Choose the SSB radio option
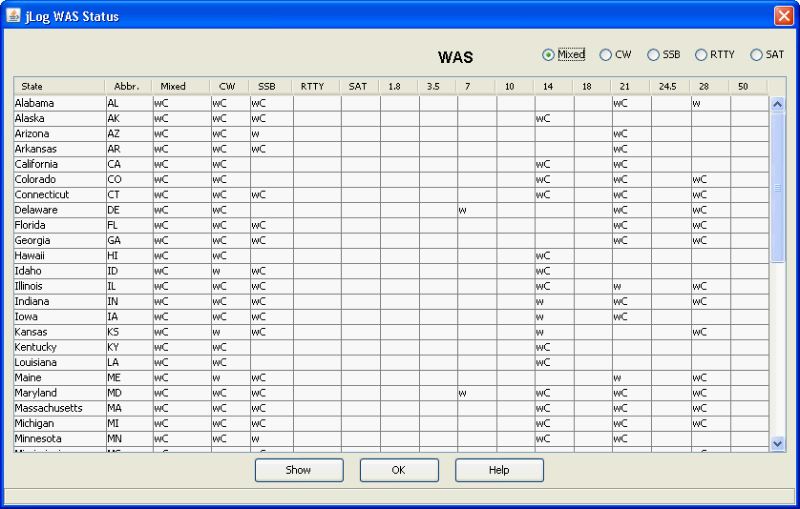 653,55
